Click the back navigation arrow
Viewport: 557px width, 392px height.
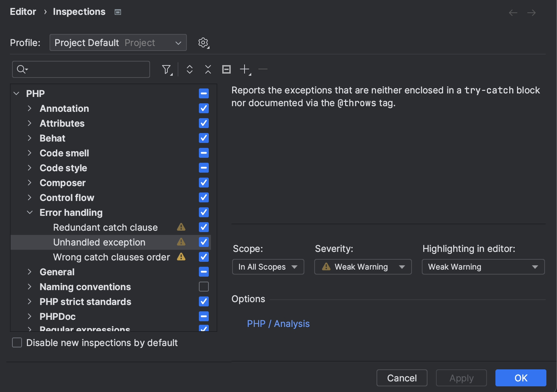[x=513, y=13]
